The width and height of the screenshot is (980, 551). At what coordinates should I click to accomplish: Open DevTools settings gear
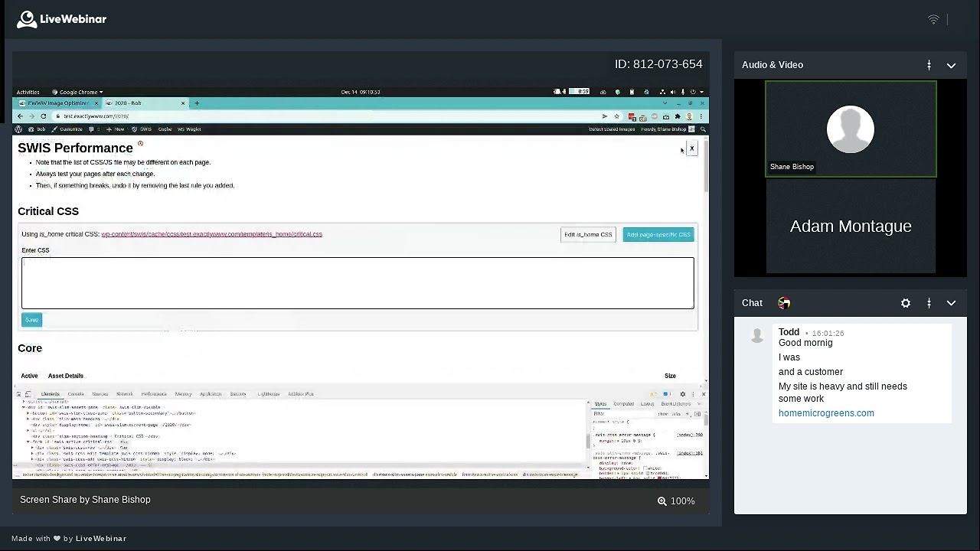(683, 394)
